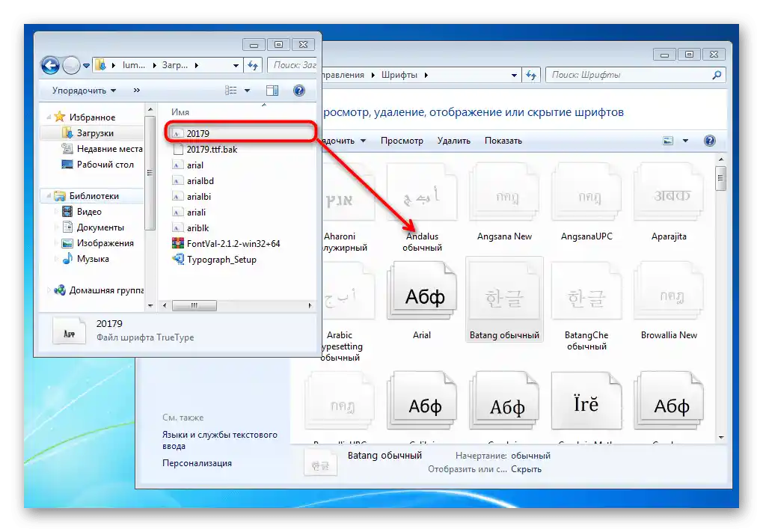
Task: Focus the Downloads search field
Action: [x=292, y=65]
